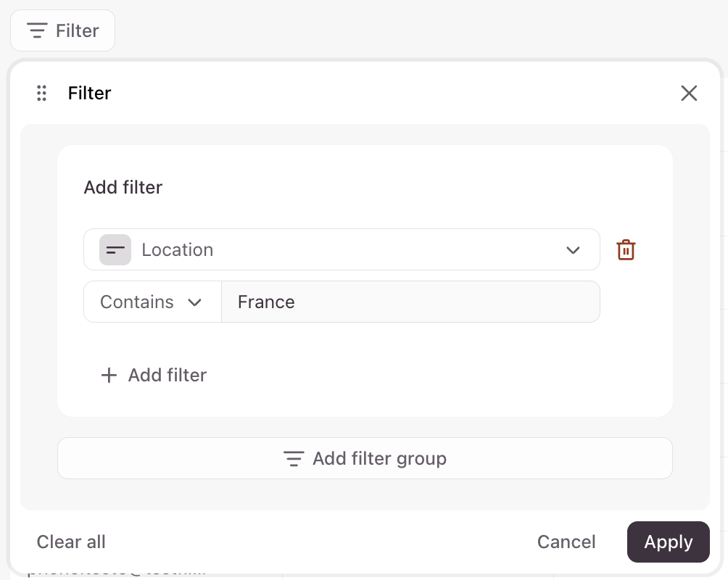Click Clear all to reset filters
This screenshot has height=580, width=728.
tap(71, 542)
